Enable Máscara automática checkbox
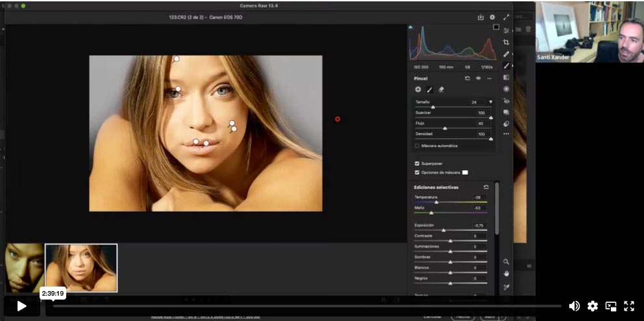Screen dimensions: 644x321 [x=417, y=146]
